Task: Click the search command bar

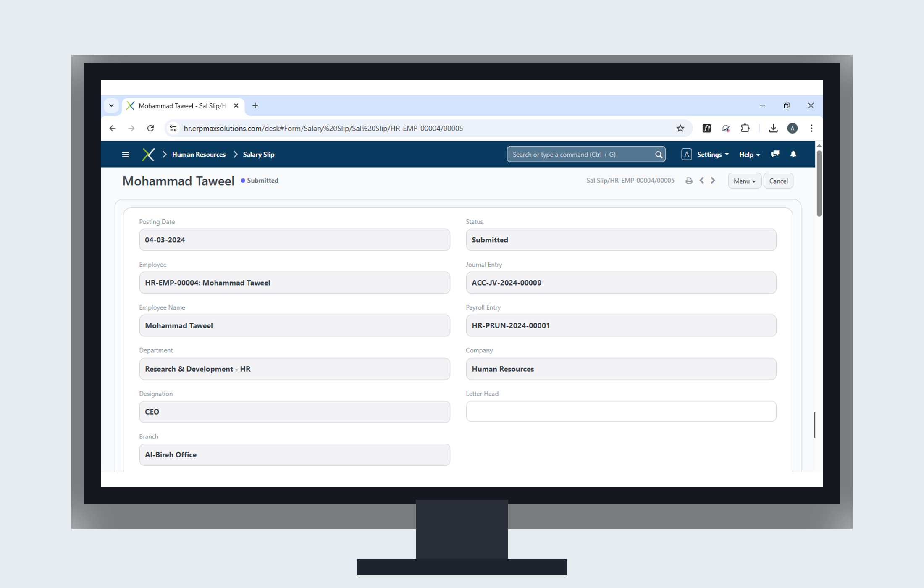Action: [582, 155]
